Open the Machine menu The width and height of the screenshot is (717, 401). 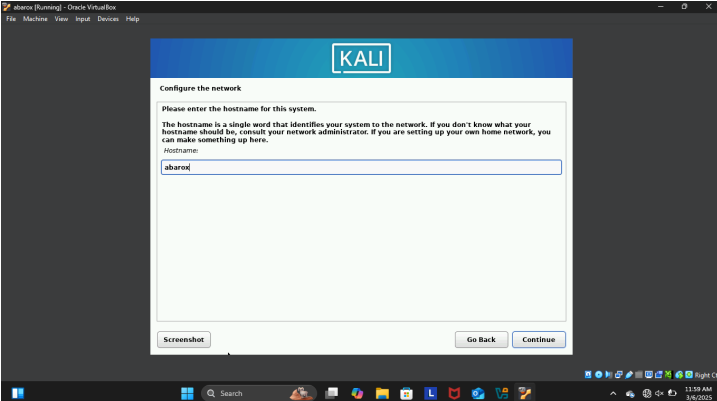click(36, 19)
